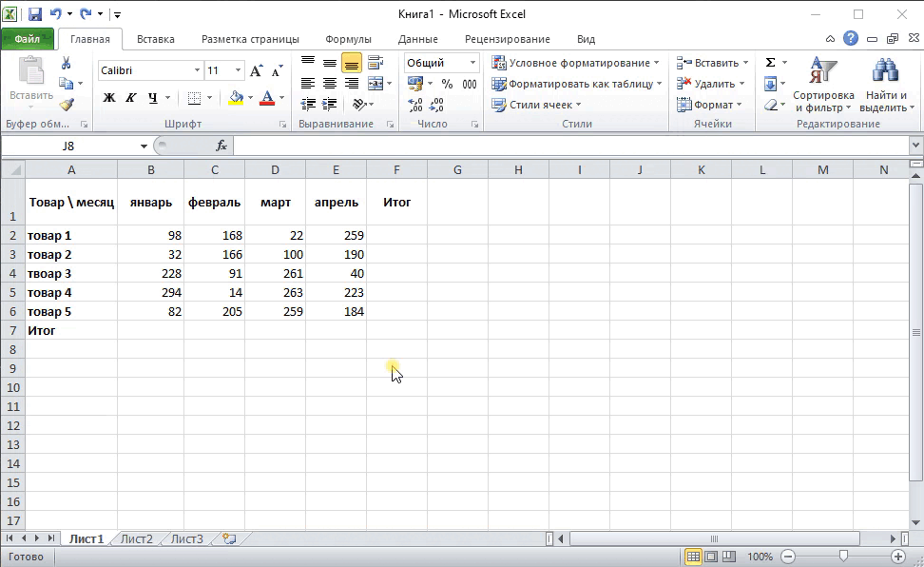Switch to Разметка страницы tab

click(250, 39)
